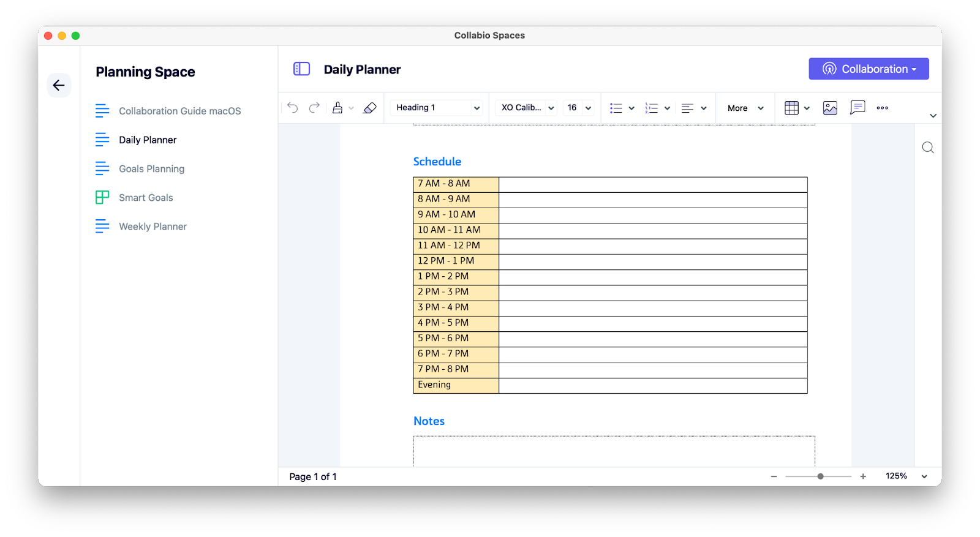Select the format painter brush icon
Image resolution: width=980 pixels, height=537 pixels.
pos(337,108)
